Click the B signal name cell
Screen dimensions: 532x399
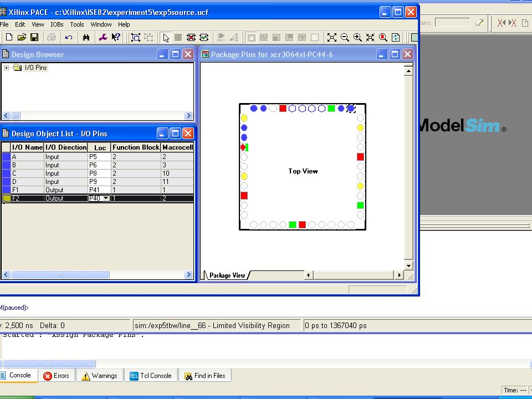[27, 165]
